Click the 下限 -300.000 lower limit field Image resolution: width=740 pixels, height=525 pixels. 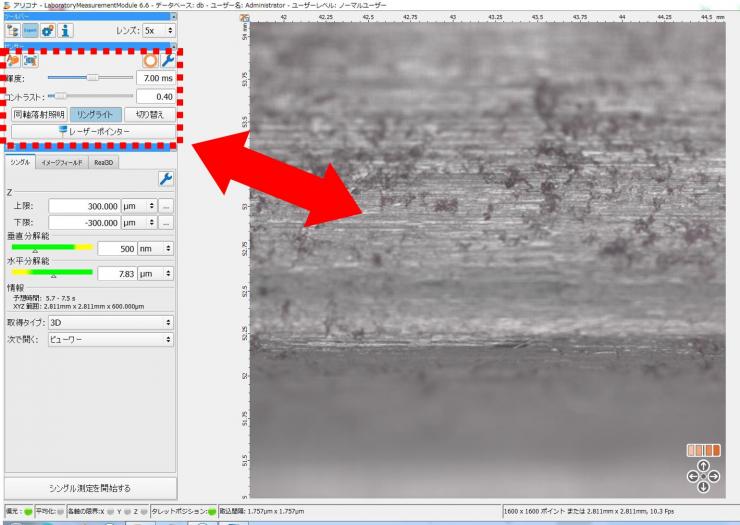84,223
